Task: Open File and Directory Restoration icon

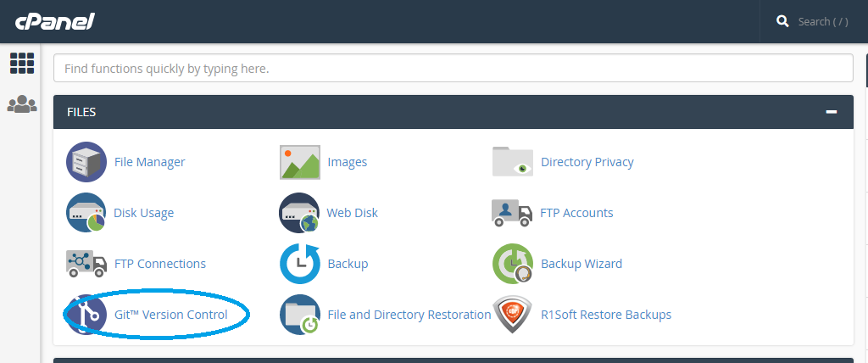Action: [x=300, y=315]
